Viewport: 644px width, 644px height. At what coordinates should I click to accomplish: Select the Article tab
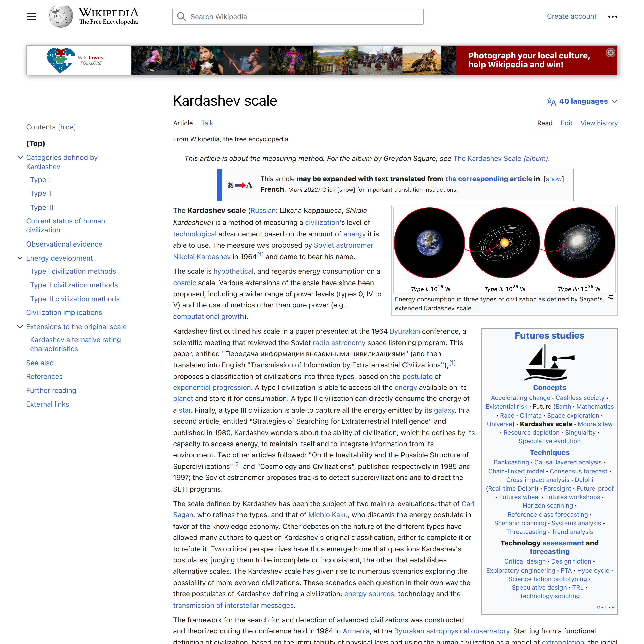coord(183,123)
